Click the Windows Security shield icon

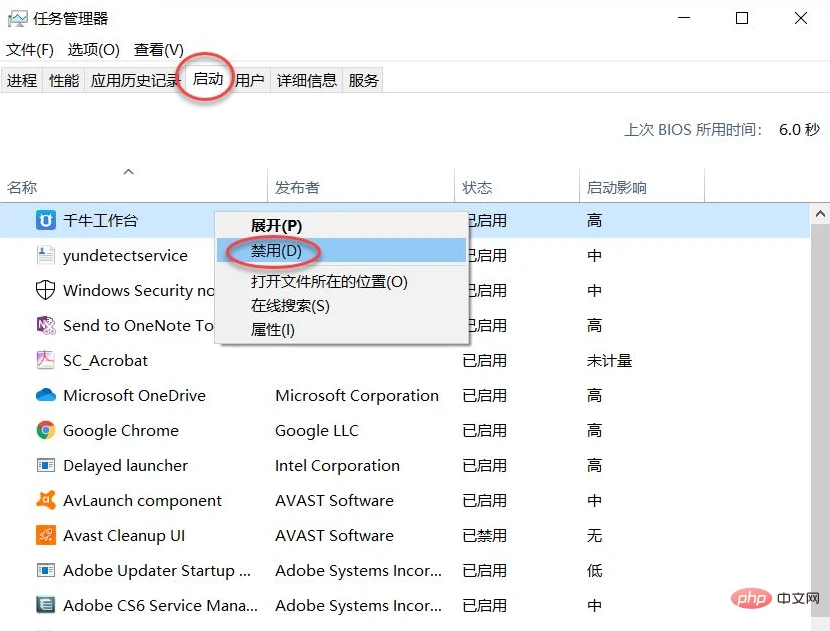(46, 290)
